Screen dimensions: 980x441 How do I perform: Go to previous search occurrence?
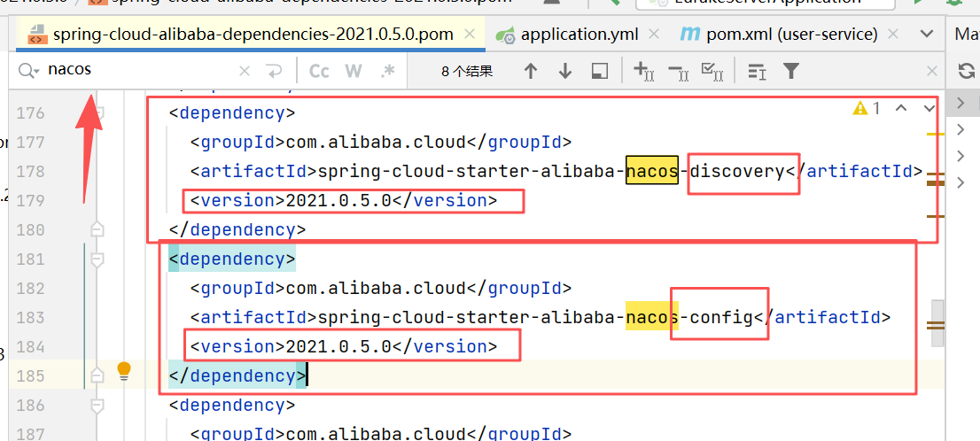coord(531,71)
